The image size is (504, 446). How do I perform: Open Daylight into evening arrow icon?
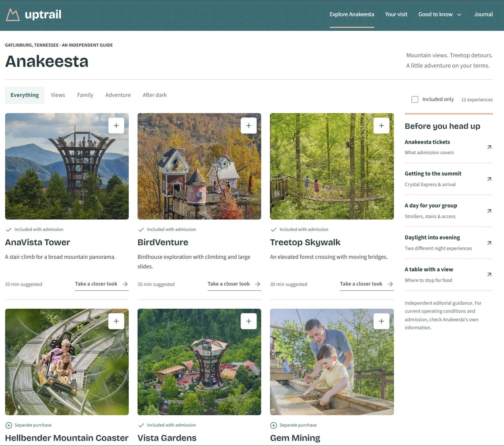pos(489,243)
